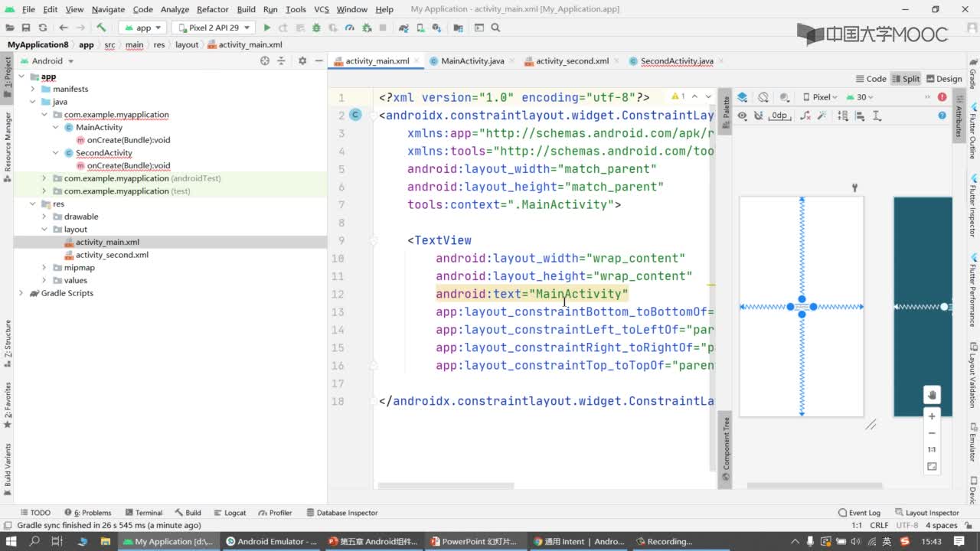
Task: Open the Build menu
Action: (x=246, y=9)
